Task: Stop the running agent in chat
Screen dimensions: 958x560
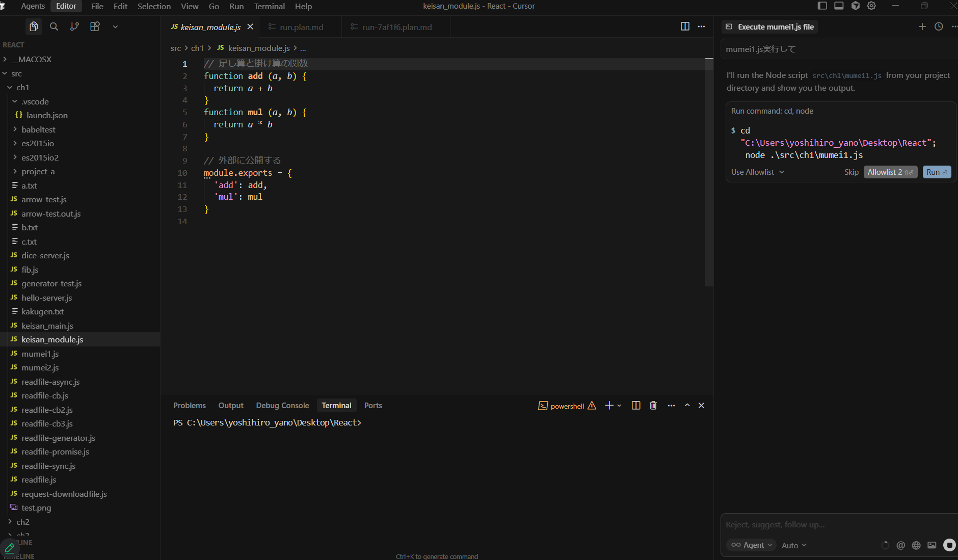Action: pos(949,545)
